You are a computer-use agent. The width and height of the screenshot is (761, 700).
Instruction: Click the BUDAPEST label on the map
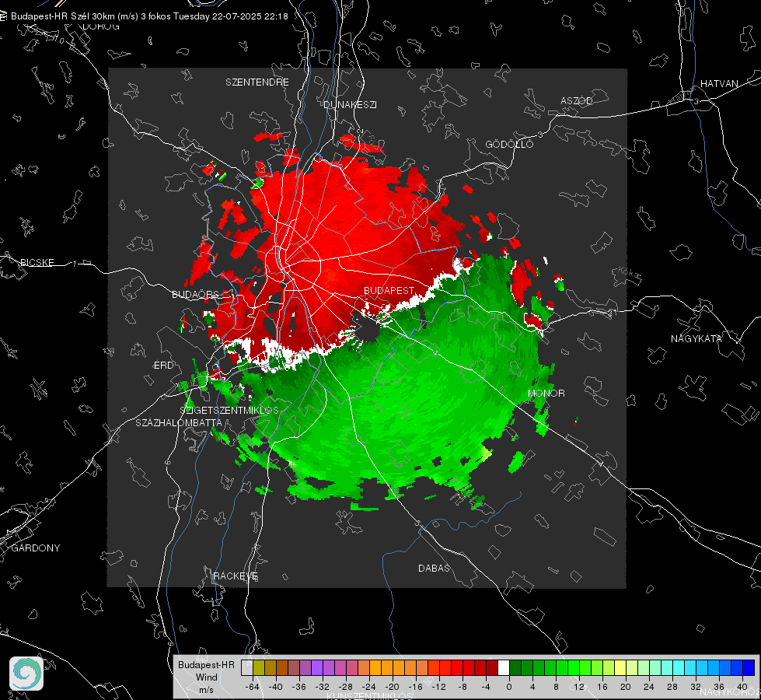point(389,290)
